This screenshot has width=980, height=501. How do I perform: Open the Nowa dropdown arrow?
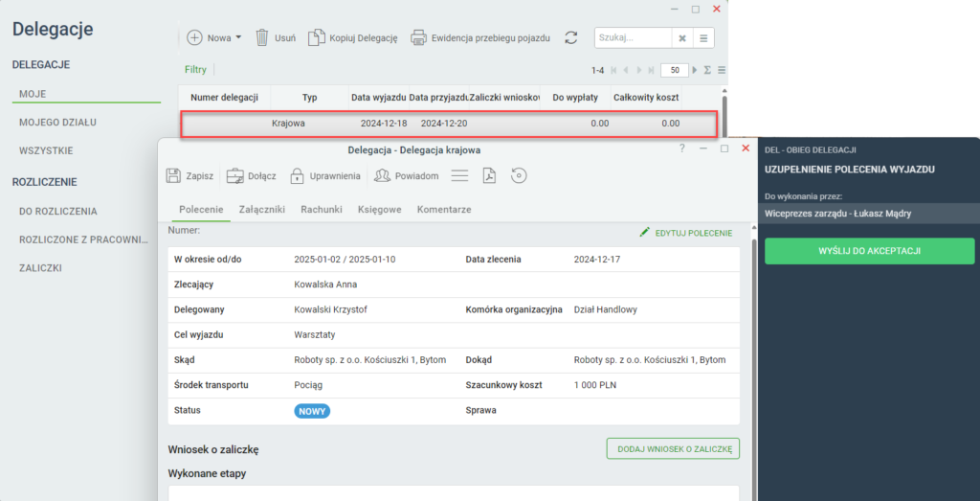click(238, 38)
